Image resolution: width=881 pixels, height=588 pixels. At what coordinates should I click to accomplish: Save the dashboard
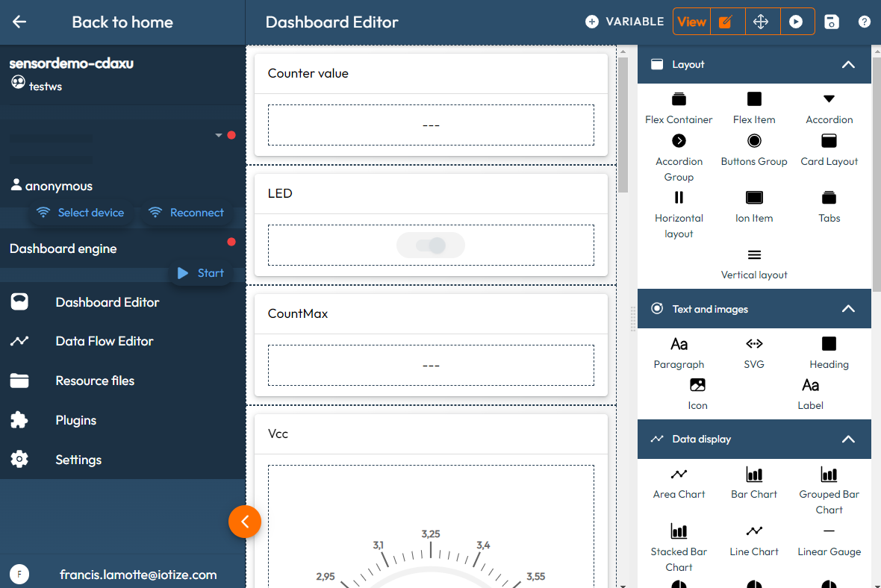coord(831,21)
